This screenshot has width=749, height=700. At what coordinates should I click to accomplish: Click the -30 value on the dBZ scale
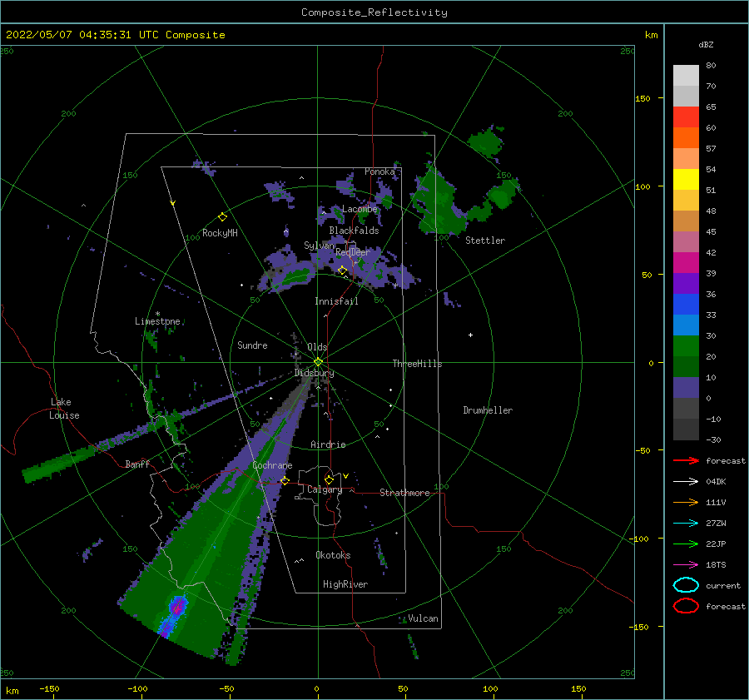713,439
